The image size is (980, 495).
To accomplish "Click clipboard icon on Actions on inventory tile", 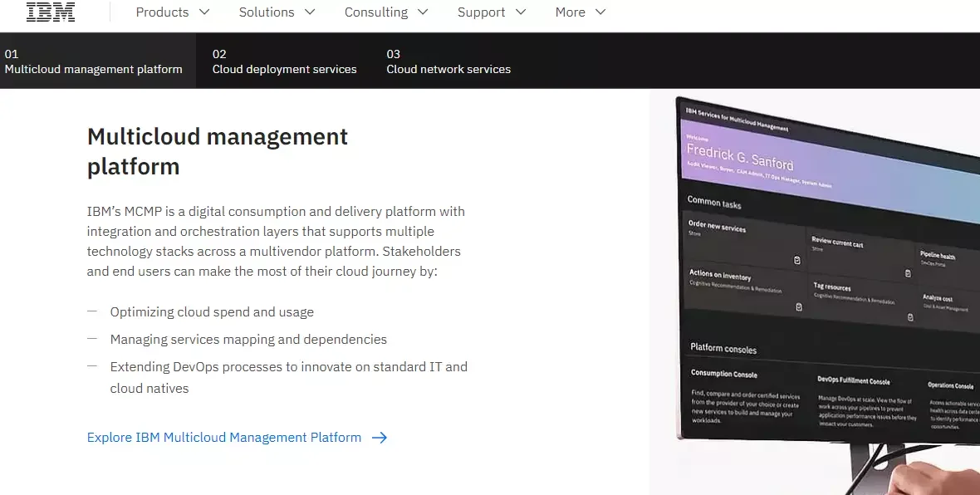I will (799, 306).
